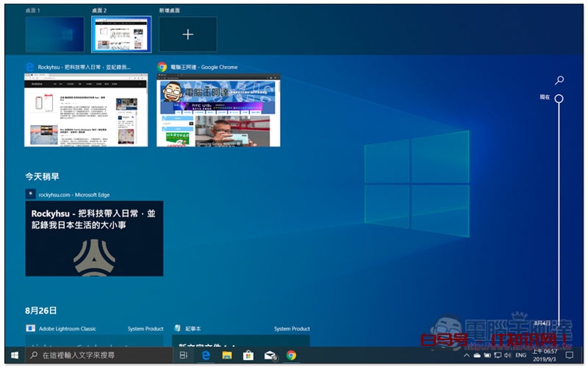This screenshot has height=368, width=588.
Task: Click the Task View taskbar icon
Action: click(184, 355)
